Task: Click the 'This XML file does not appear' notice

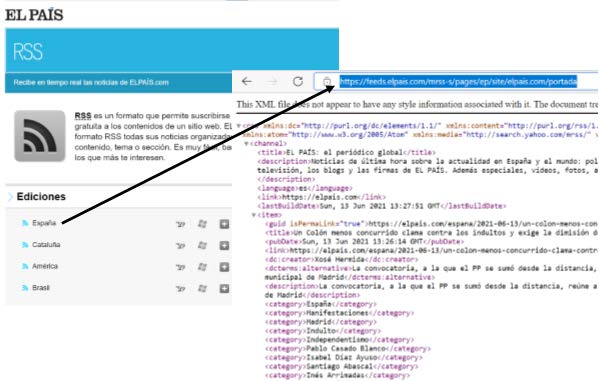Action: coord(417,104)
